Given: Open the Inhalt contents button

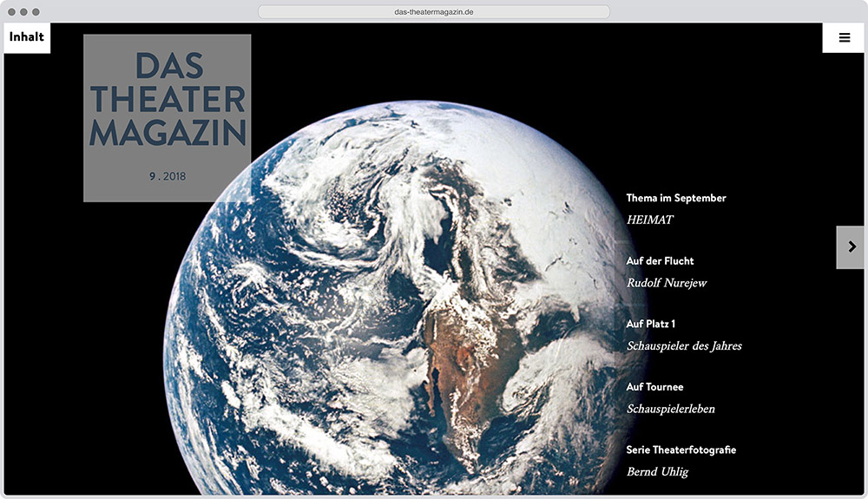Looking at the screenshot, I should pos(27,37).
